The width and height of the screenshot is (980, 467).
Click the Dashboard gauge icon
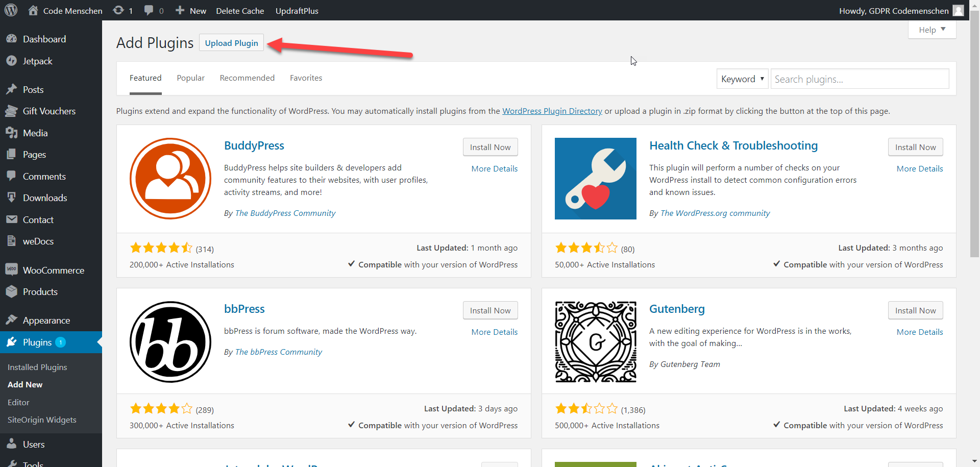(x=11, y=39)
